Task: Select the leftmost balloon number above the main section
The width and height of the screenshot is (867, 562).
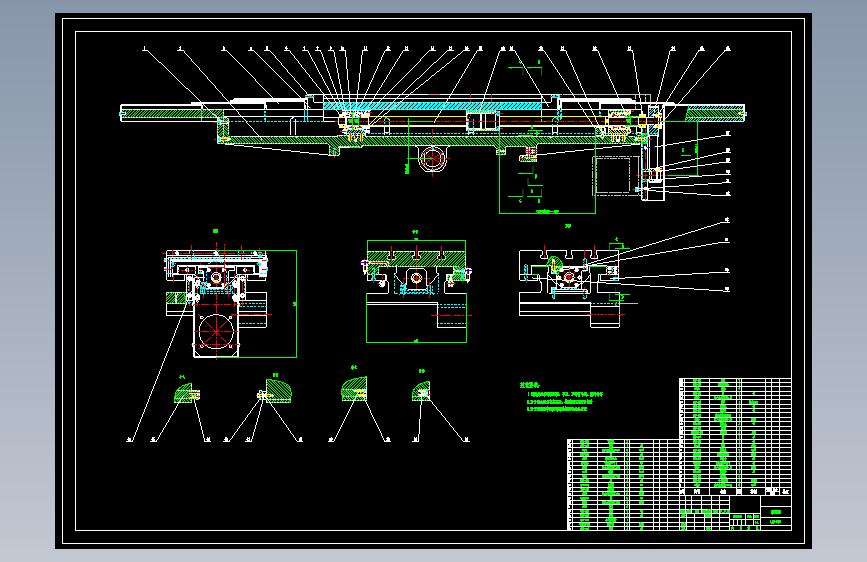Action: 144,49
